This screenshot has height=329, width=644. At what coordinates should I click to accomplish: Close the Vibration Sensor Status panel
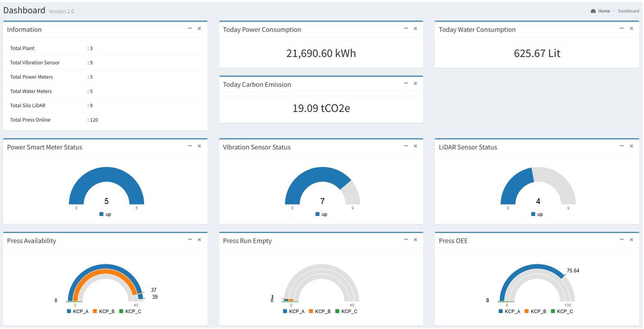coord(415,146)
